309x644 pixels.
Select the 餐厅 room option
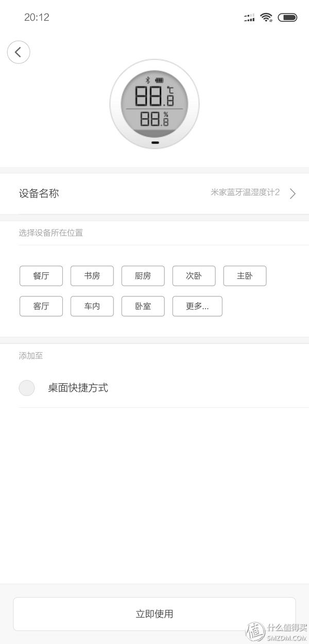(41, 276)
